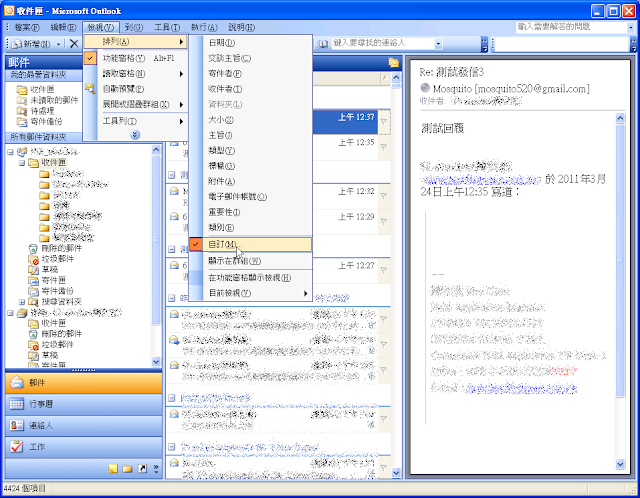The image size is (640, 498).
Task: Open the Folder List icon in navigation bar
Action: point(127,469)
